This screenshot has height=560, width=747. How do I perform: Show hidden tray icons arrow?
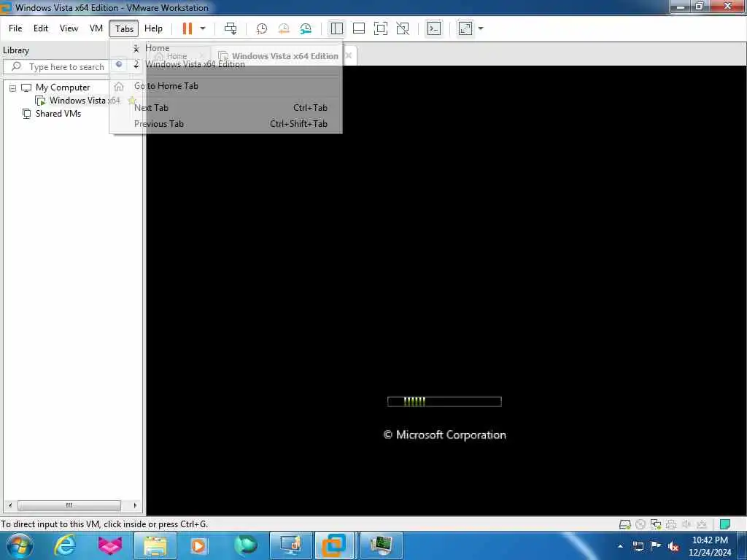(620, 546)
